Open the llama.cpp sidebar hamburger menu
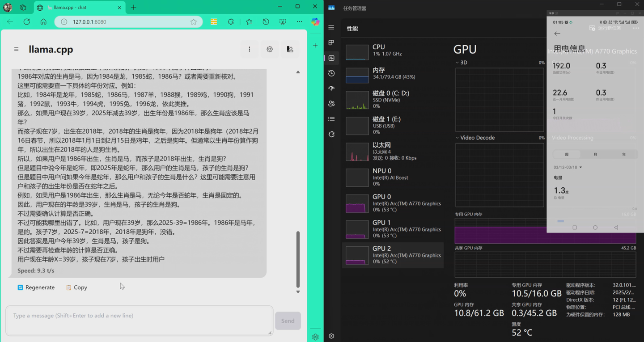This screenshot has height=342, width=644. pyautogui.click(x=16, y=49)
